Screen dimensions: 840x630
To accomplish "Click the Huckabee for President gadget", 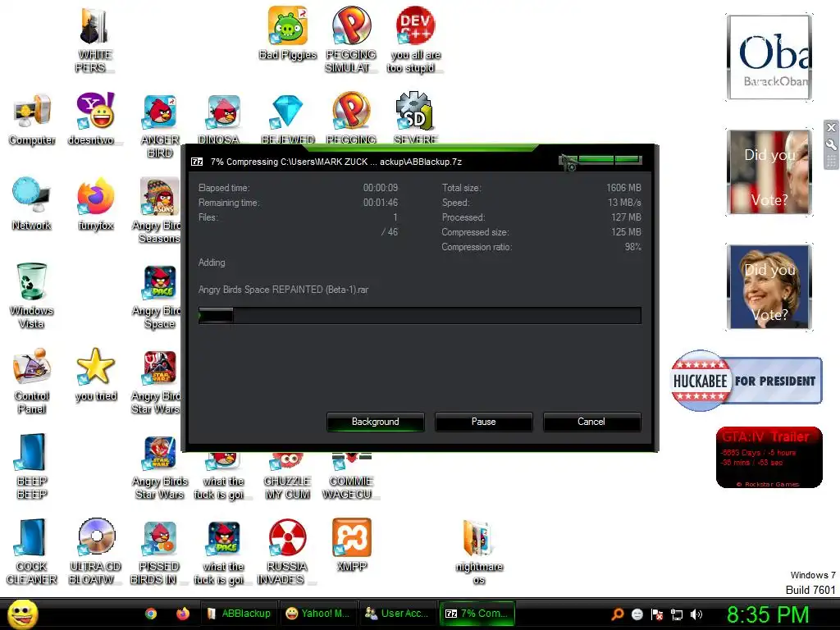I will [746, 381].
